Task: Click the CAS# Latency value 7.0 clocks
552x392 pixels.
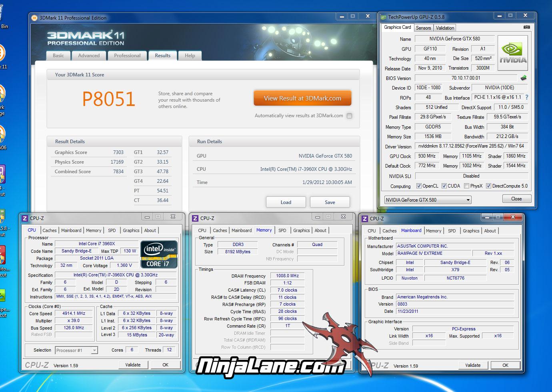Action: 287,290
